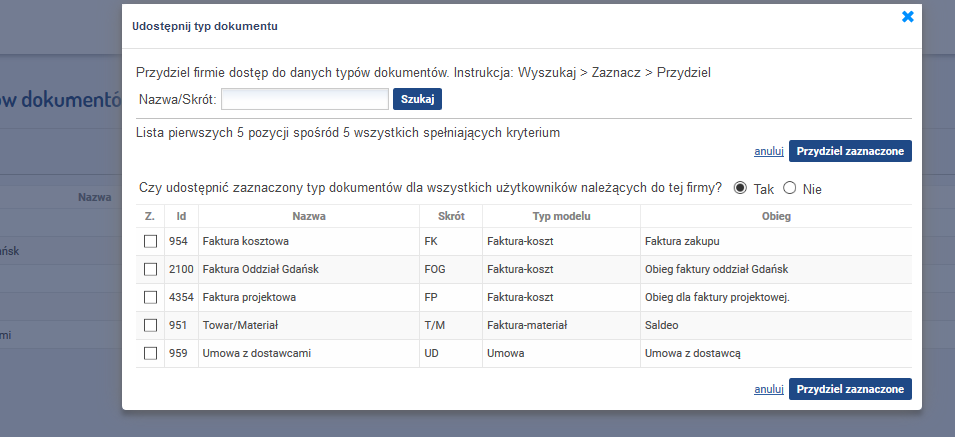Screen dimensions: 955x437
Task: Click the bottom Przydziel zaznaczone button
Action: click(850, 389)
